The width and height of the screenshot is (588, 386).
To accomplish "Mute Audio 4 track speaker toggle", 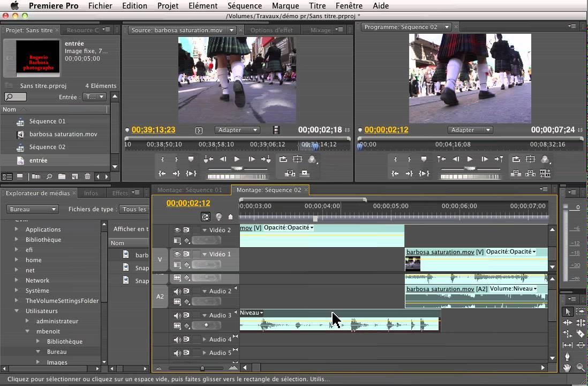I will click(x=177, y=339).
